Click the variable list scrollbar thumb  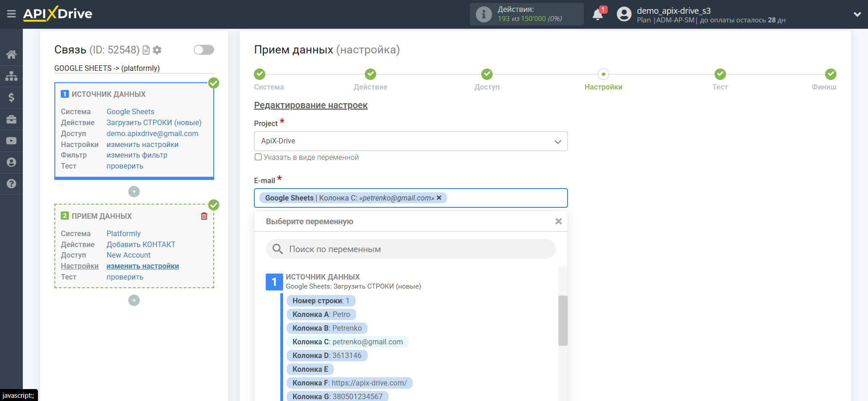pos(563,321)
